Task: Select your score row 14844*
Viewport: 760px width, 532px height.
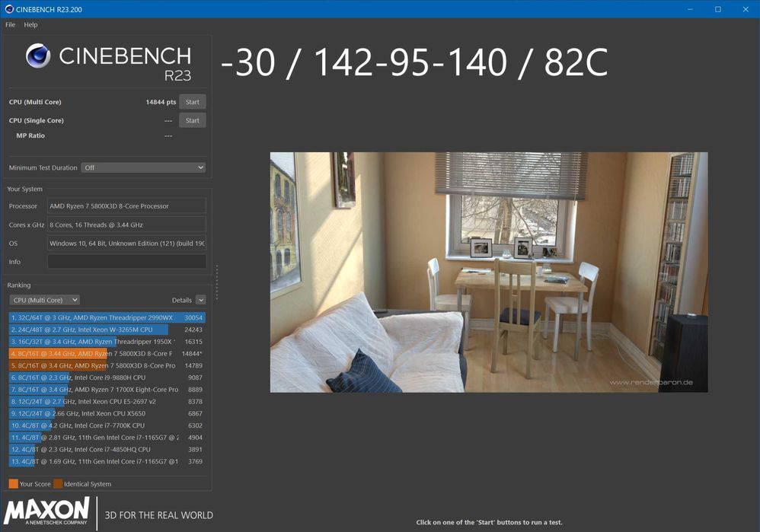Action: 107,354
